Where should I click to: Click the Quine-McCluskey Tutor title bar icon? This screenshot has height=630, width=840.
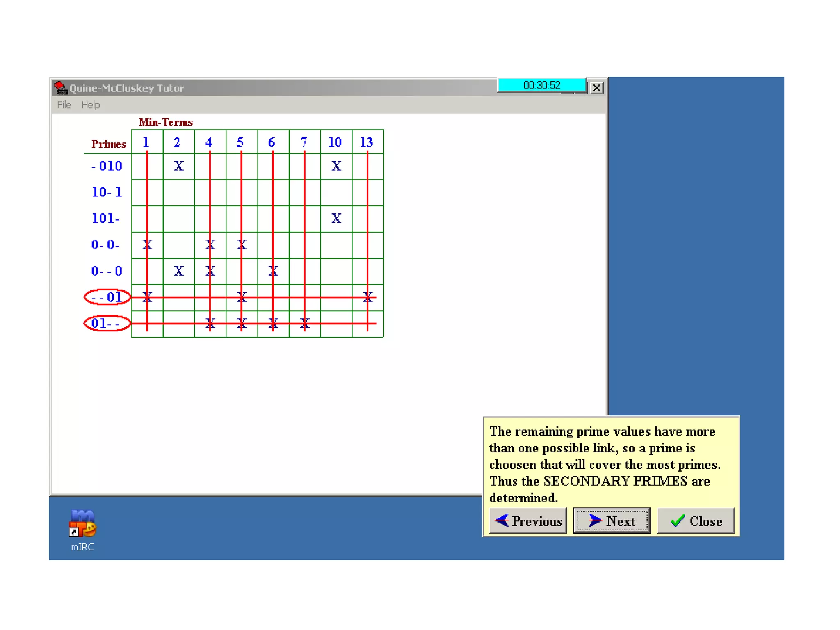pos(61,88)
